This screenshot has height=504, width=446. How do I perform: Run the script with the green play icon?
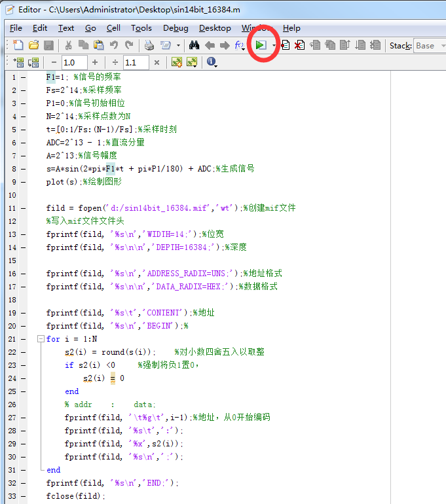pyautogui.click(x=261, y=45)
